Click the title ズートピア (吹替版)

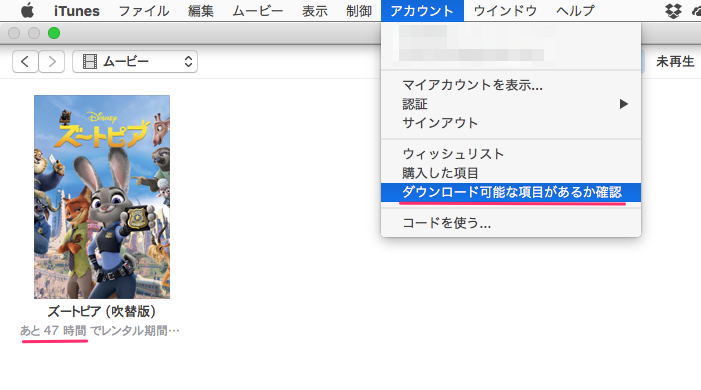[102, 311]
